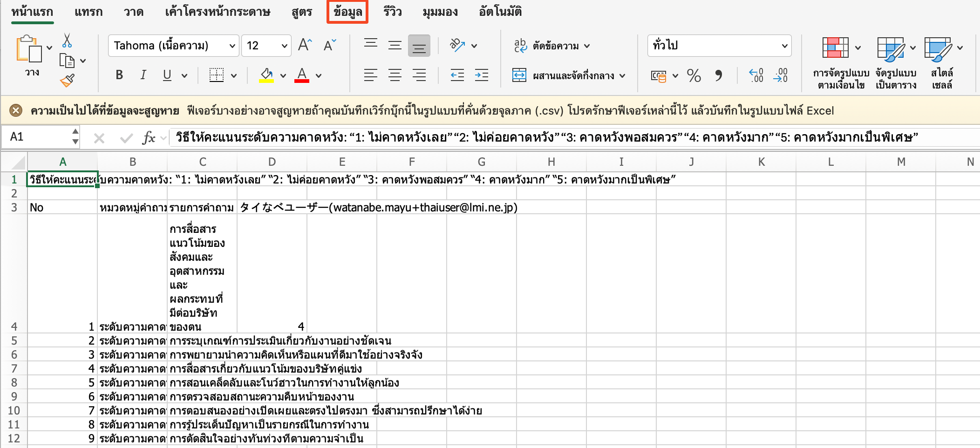Image resolution: width=980 pixels, height=448 pixels.
Task: Increase decimal places icon
Action: (x=756, y=75)
